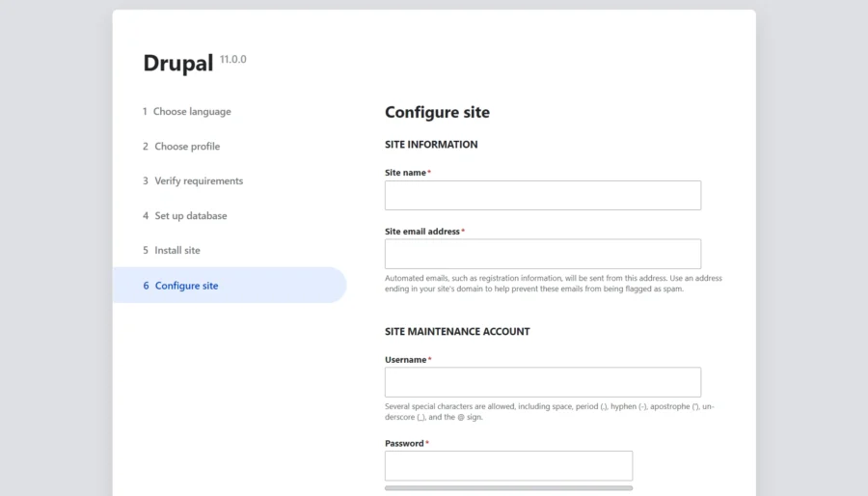Click the 'Site name' field label
Screen dimensions: 868x496
point(405,173)
